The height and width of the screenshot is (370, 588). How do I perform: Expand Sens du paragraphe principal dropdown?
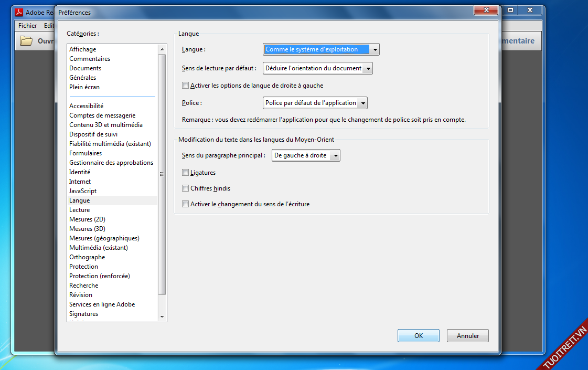[x=306, y=155]
